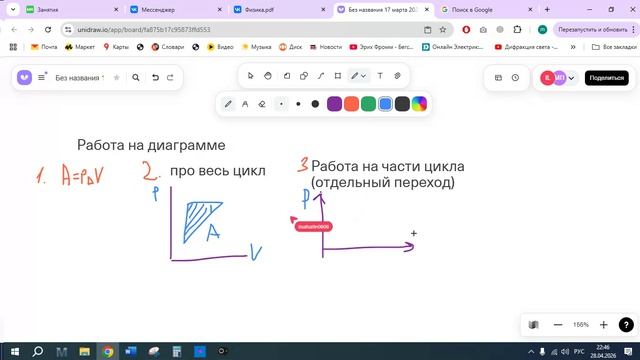Set the thinnest stroke width
640x360 pixels.
click(x=281, y=104)
